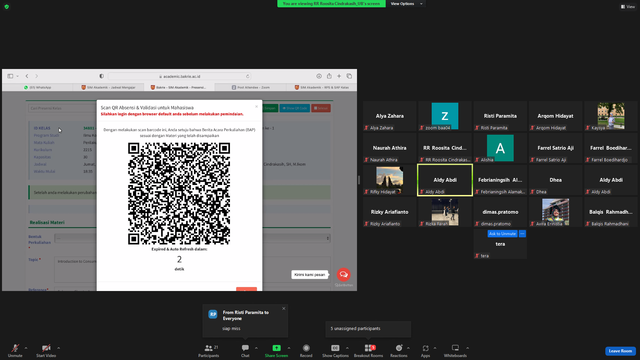Open the Participants panel icon
The image size is (640, 360).
click(x=209, y=348)
